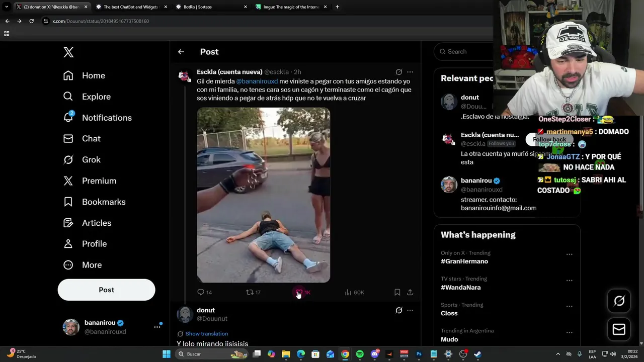Expand the More menu in the sidebar
The image size is (644, 362).
click(82, 265)
